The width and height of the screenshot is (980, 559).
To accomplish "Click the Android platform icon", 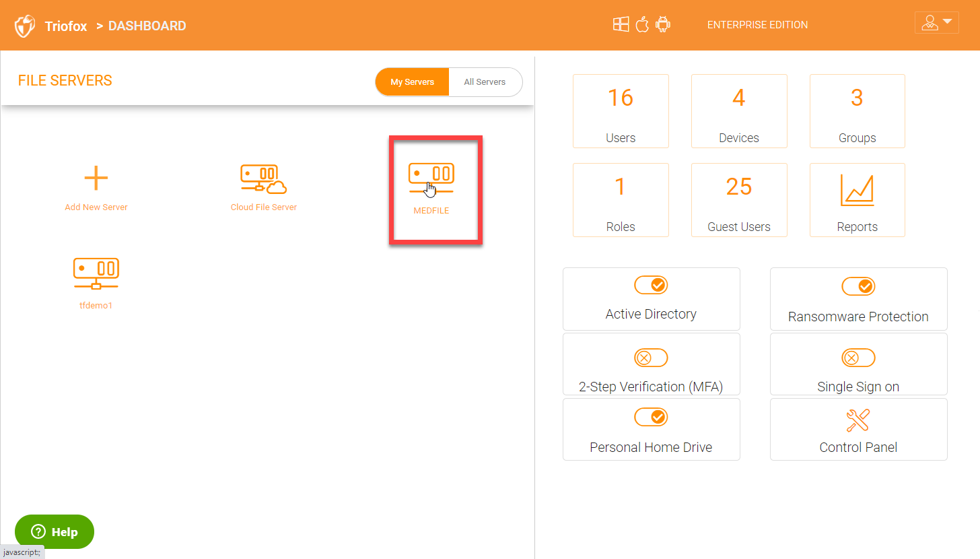I will 663,25.
